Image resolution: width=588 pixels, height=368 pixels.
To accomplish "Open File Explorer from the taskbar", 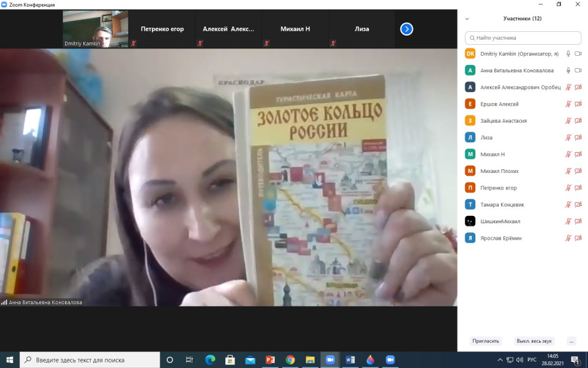I will [310, 360].
